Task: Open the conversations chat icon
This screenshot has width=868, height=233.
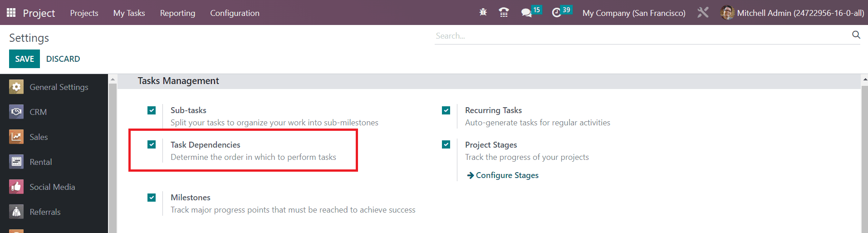Action: 527,13
